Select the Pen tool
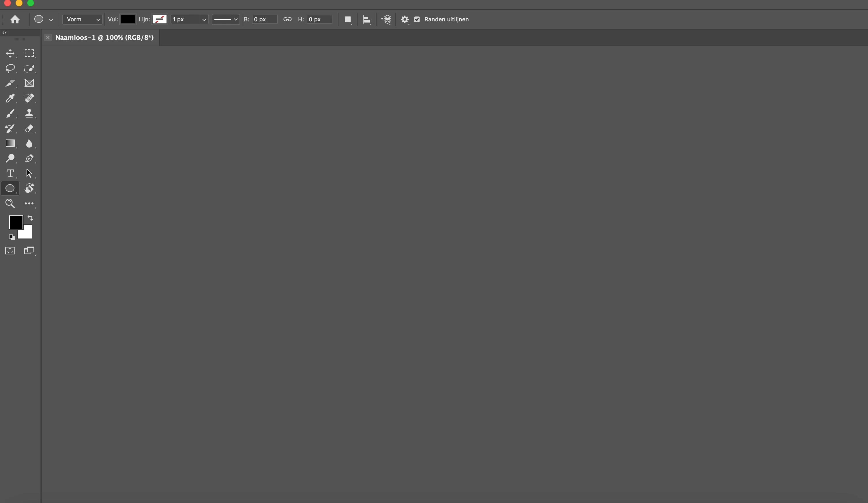Viewport: 868px width, 503px height. point(29,159)
